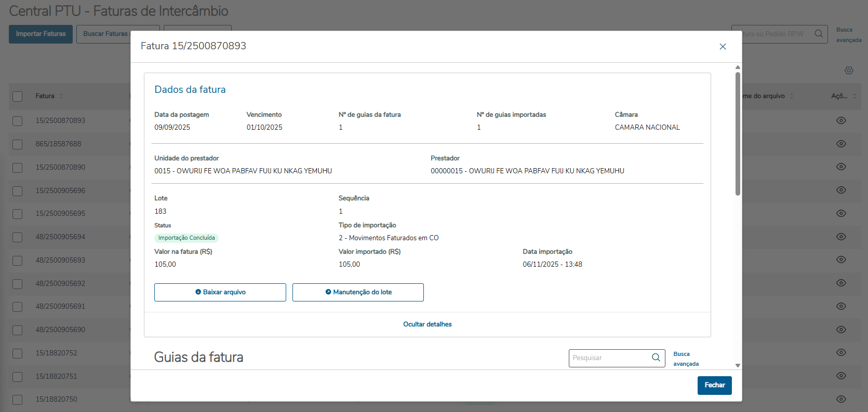The image size is (868, 412).
Task: Click the Pesquisar input field
Action: [x=610, y=358]
